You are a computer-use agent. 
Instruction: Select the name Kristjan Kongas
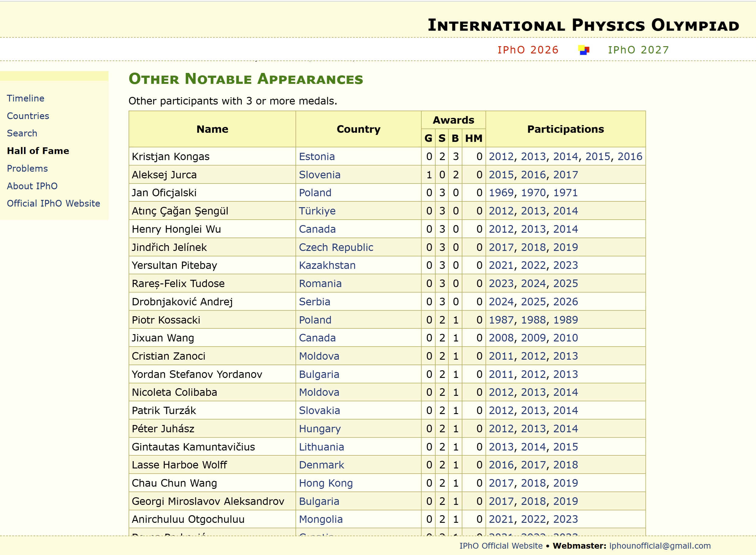[x=171, y=156]
